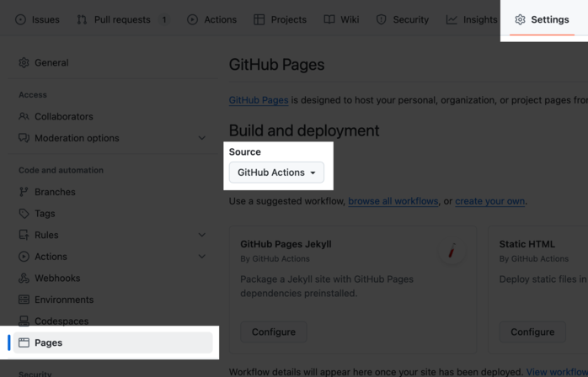Follow the GitHub Pages documentation link
The height and width of the screenshot is (377, 588).
click(259, 100)
